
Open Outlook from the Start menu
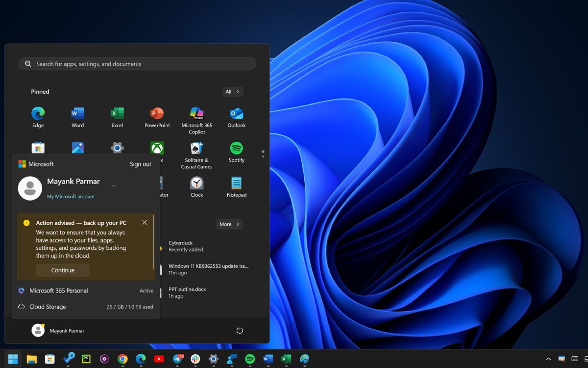(x=236, y=117)
